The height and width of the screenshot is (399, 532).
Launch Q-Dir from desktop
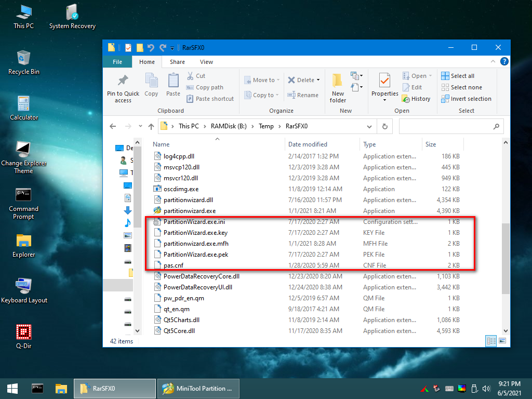(23, 337)
